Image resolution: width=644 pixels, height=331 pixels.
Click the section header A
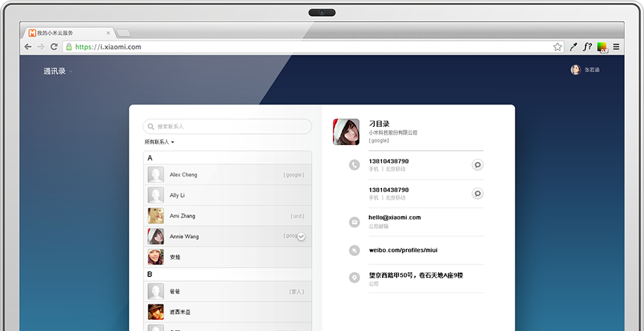150,158
